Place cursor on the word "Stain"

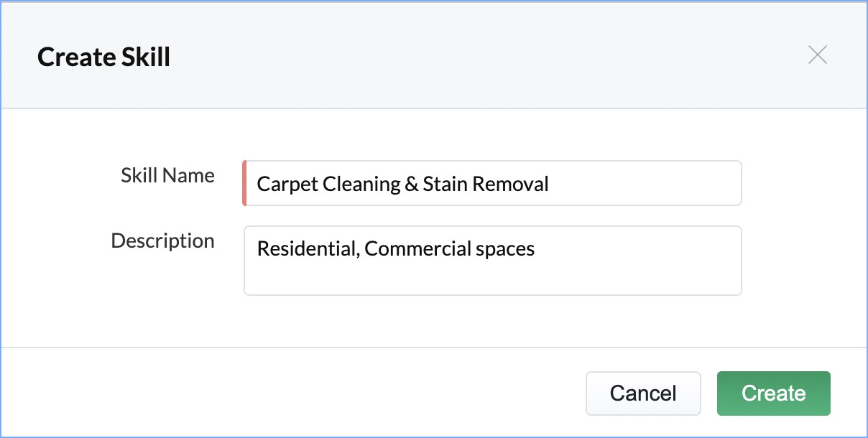445,185
